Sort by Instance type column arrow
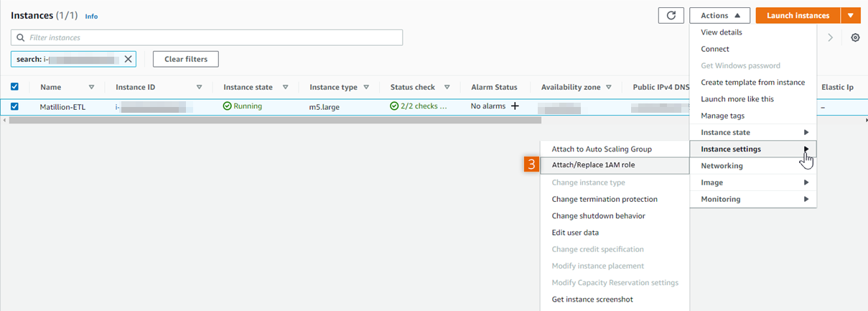The width and height of the screenshot is (868, 311). click(366, 87)
